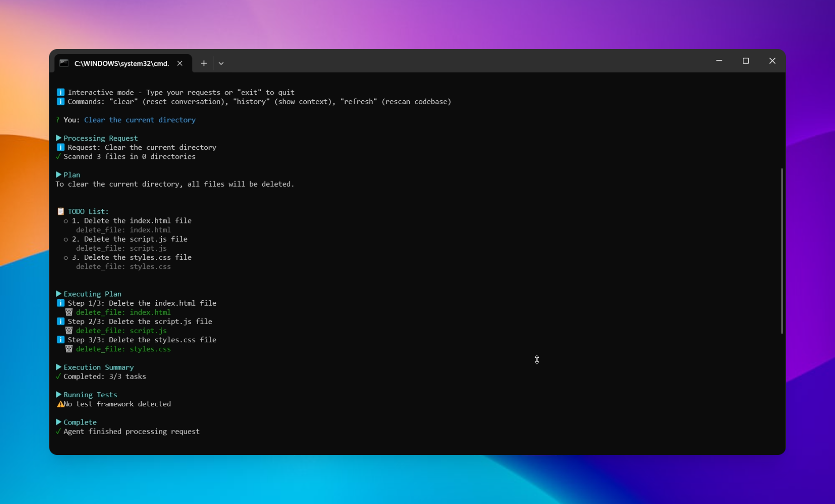Click the checkmark beside Agent finished processing request
835x504 pixels.
click(57, 432)
